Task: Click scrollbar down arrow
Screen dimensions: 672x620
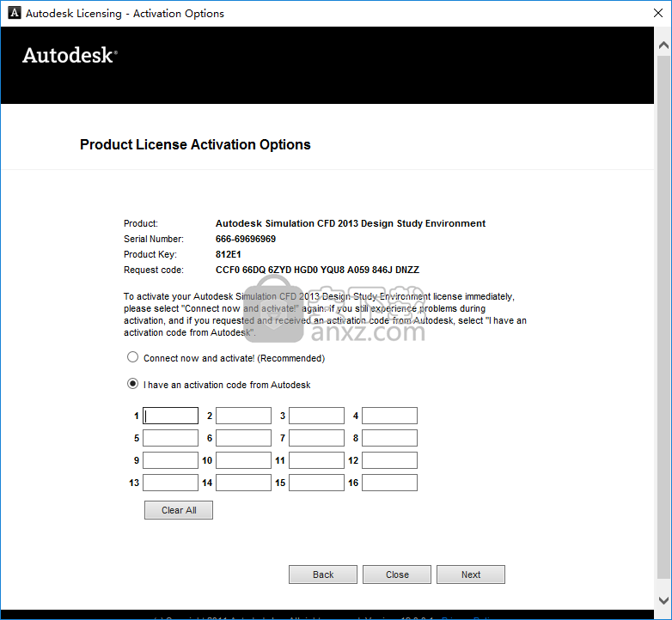Action: tap(663, 600)
